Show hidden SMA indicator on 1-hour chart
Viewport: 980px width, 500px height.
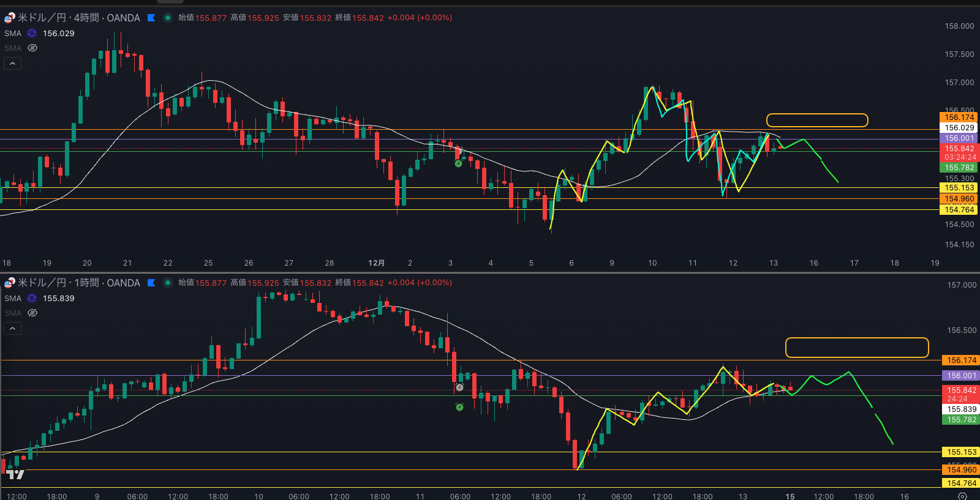(x=32, y=313)
